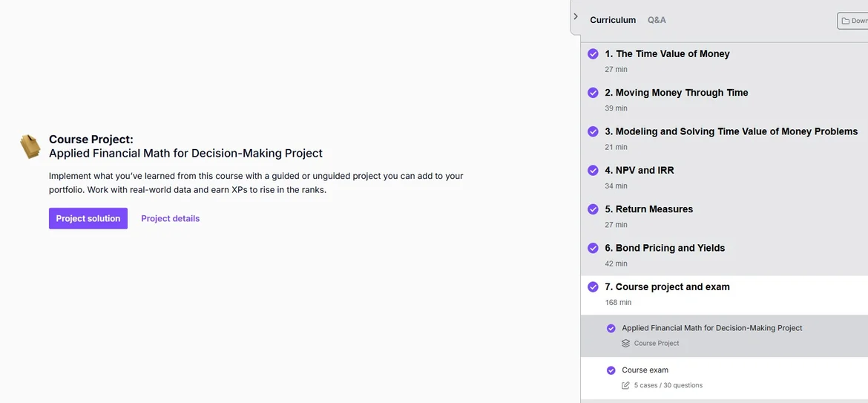Collapse the curriculum sidebar with the chevron

pyautogui.click(x=576, y=16)
